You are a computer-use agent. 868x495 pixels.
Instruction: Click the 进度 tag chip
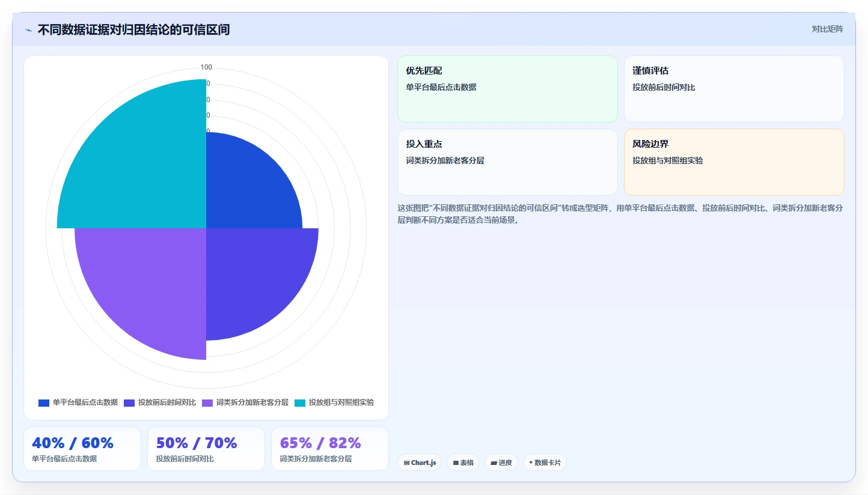point(501,463)
